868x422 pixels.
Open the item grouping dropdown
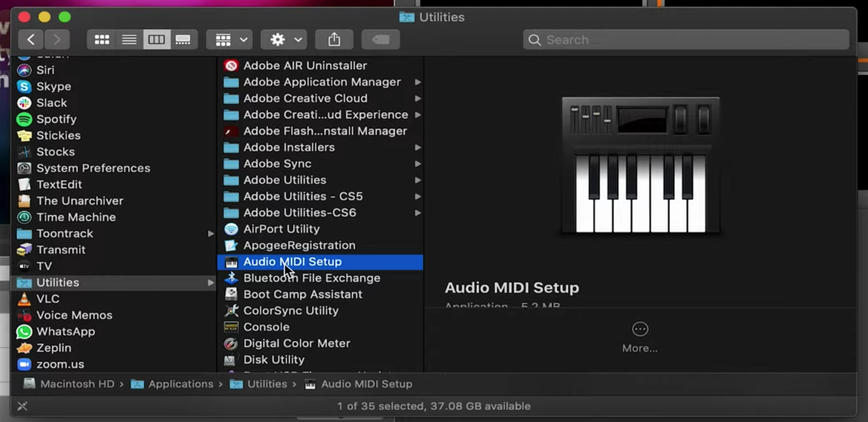(229, 39)
